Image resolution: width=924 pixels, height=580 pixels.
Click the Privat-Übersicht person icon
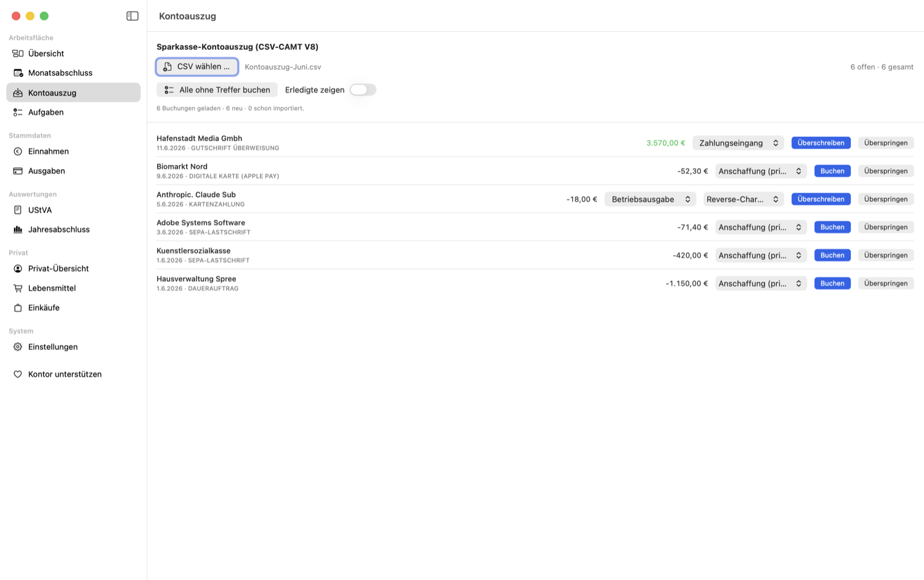tap(18, 269)
